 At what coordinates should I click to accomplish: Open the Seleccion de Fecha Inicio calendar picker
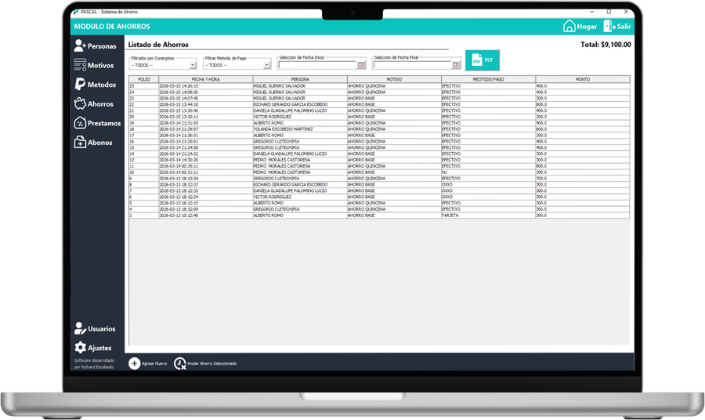point(361,65)
